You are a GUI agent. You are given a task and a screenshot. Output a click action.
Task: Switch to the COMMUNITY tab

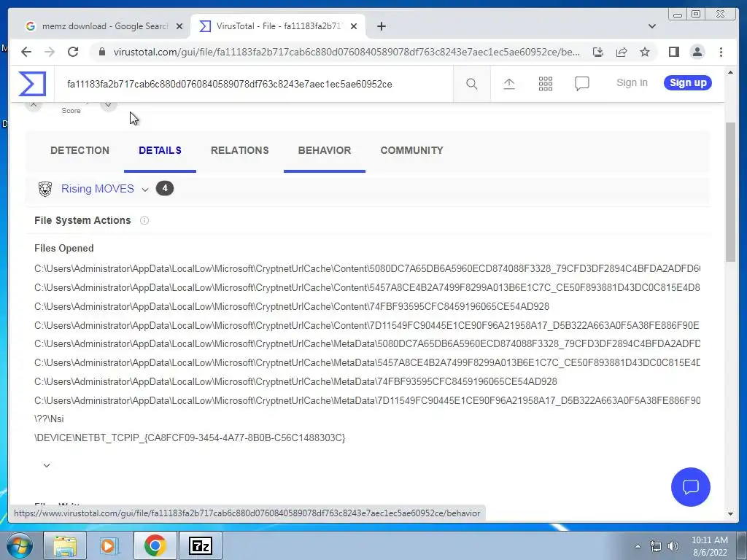click(411, 150)
